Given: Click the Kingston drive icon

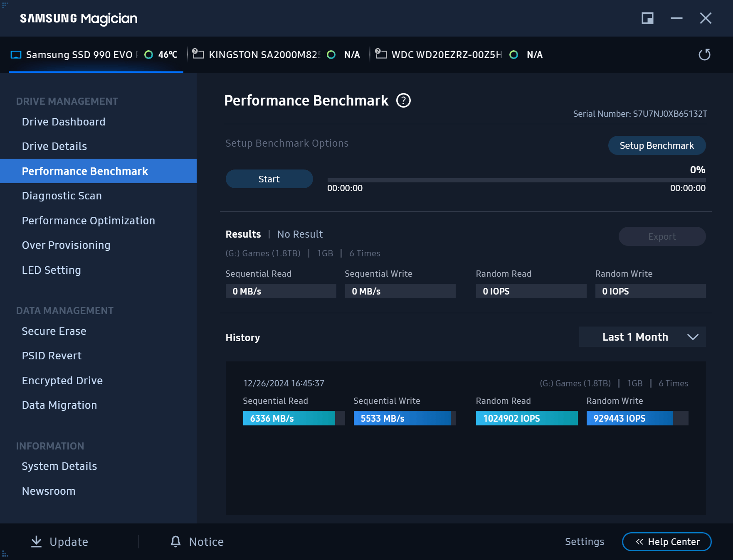Looking at the screenshot, I should click(198, 54).
